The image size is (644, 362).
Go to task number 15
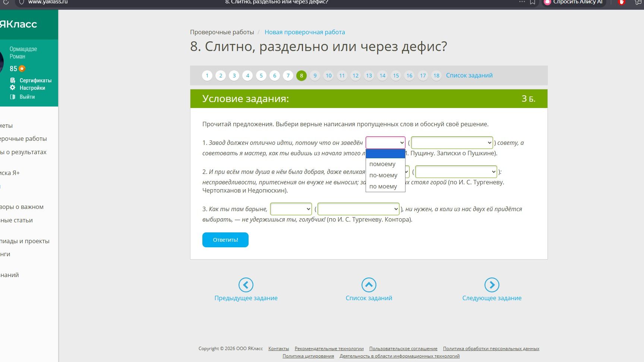coord(396,76)
